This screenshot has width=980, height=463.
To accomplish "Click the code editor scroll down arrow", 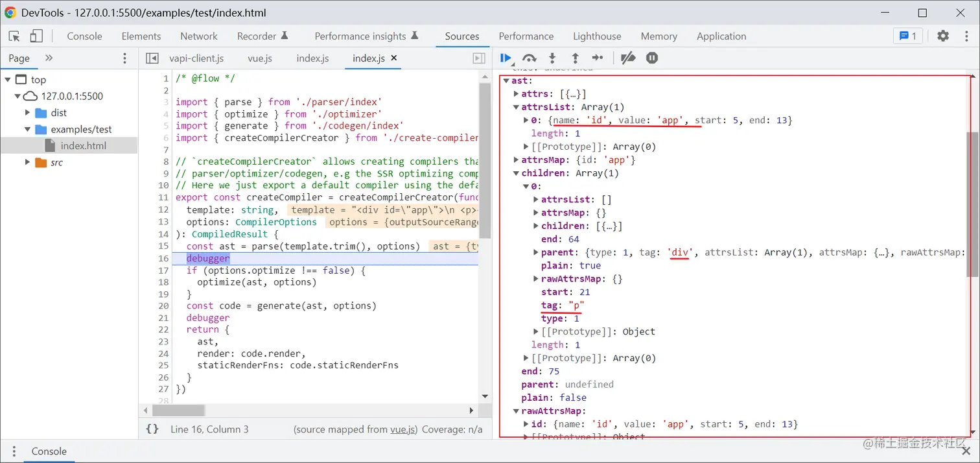I will (x=485, y=396).
